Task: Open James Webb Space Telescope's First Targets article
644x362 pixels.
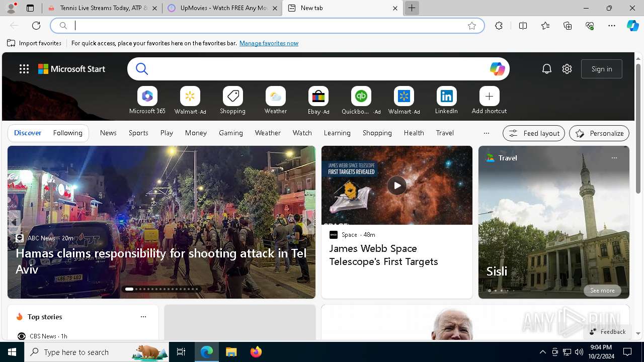Action: 383,255
